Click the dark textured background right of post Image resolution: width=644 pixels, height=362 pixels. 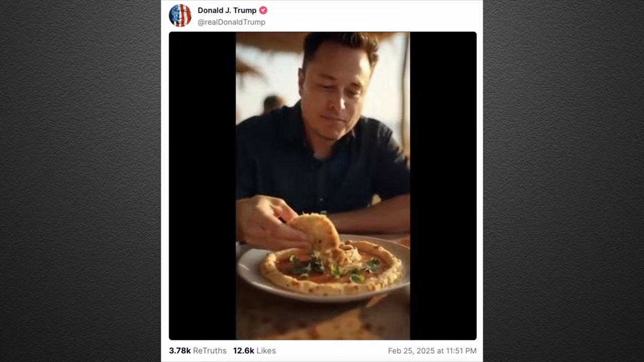(x=563, y=181)
